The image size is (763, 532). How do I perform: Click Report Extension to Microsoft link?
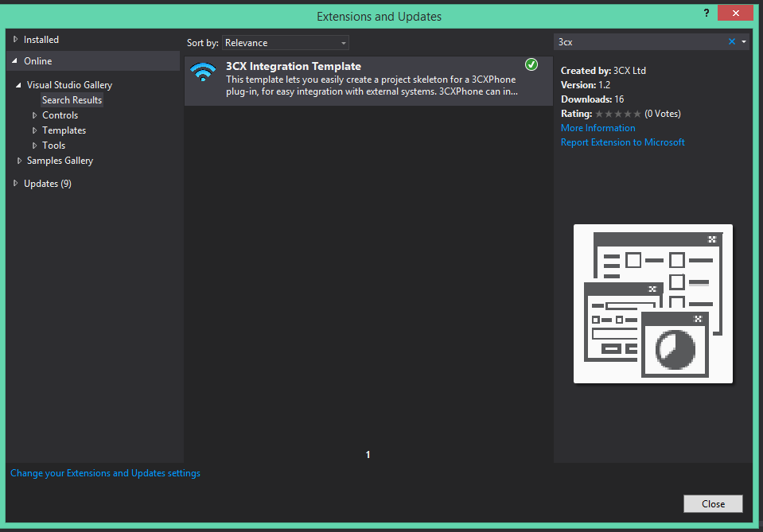(x=623, y=142)
